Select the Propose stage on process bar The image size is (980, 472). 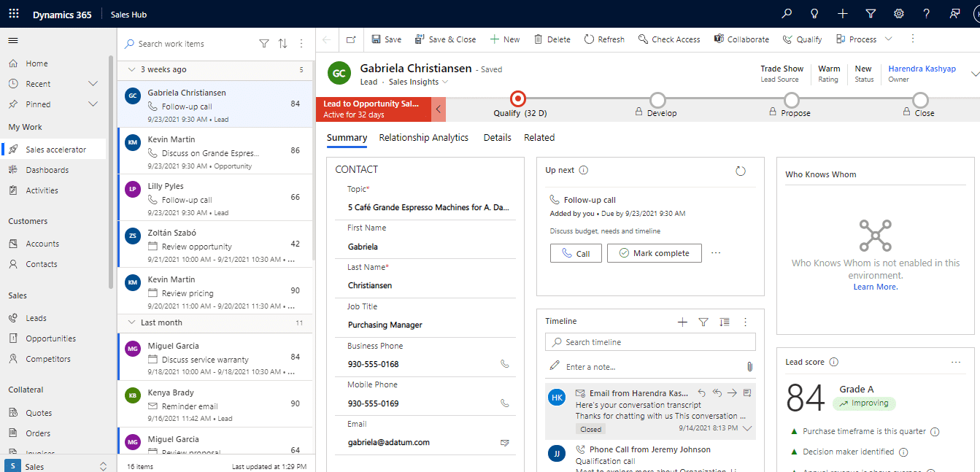(x=792, y=99)
